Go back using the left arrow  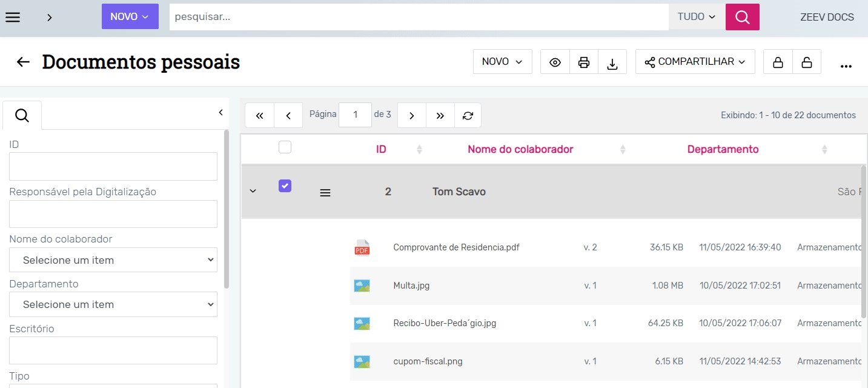tap(23, 62)
